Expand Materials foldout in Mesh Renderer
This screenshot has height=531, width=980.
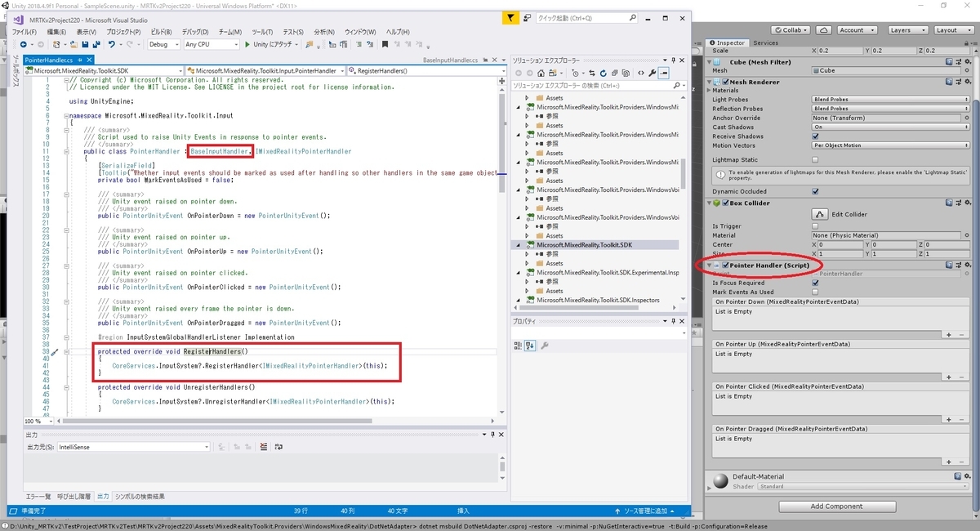pos(710,91)
